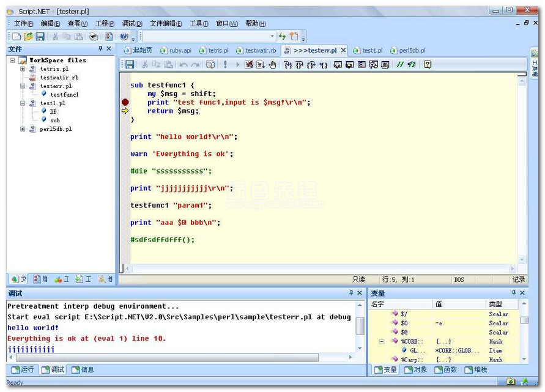The image size is (545, 392).
Task: Click the Print icon in main toolbar
Action: click(94, 37)
